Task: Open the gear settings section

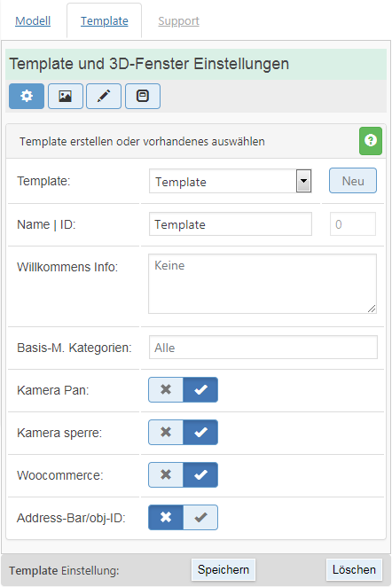Action: point(27,97)
